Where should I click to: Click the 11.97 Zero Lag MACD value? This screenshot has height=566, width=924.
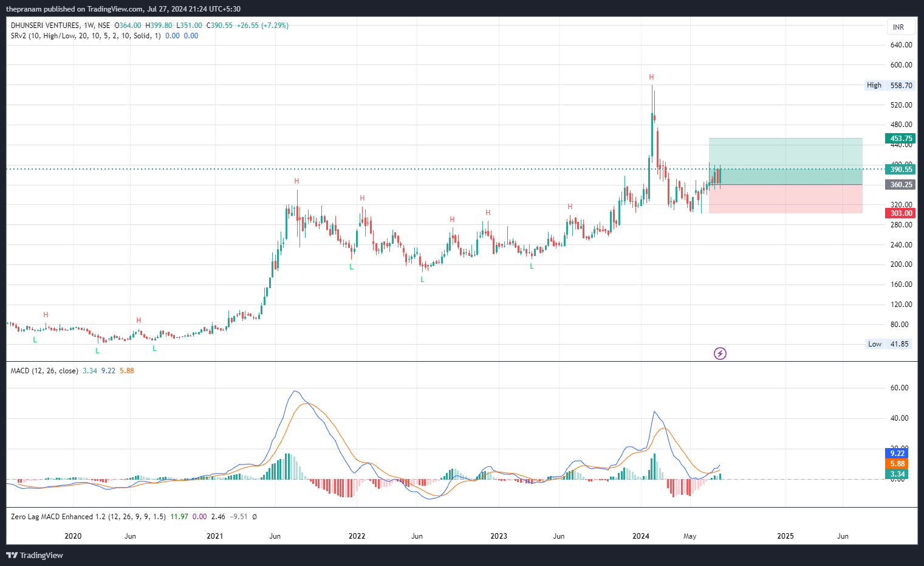pyautogui.click(x=179, y=517)
